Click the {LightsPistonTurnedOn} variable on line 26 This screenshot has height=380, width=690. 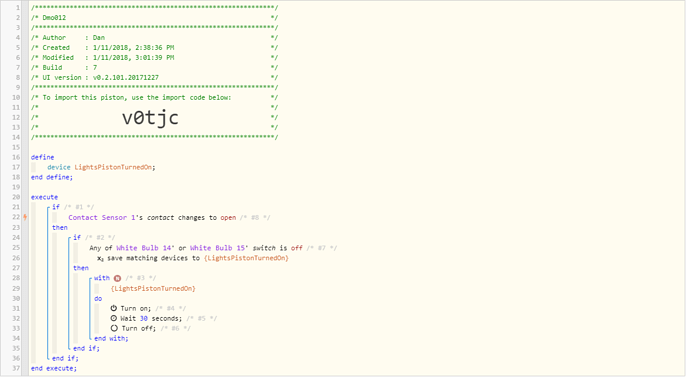pos(246,258)
